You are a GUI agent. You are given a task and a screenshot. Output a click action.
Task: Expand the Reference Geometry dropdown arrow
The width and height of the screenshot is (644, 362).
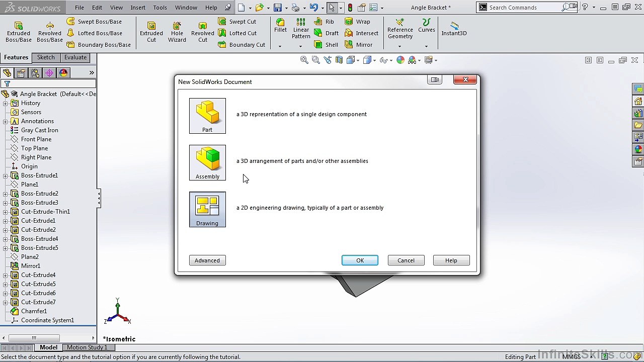coord(400,46)
